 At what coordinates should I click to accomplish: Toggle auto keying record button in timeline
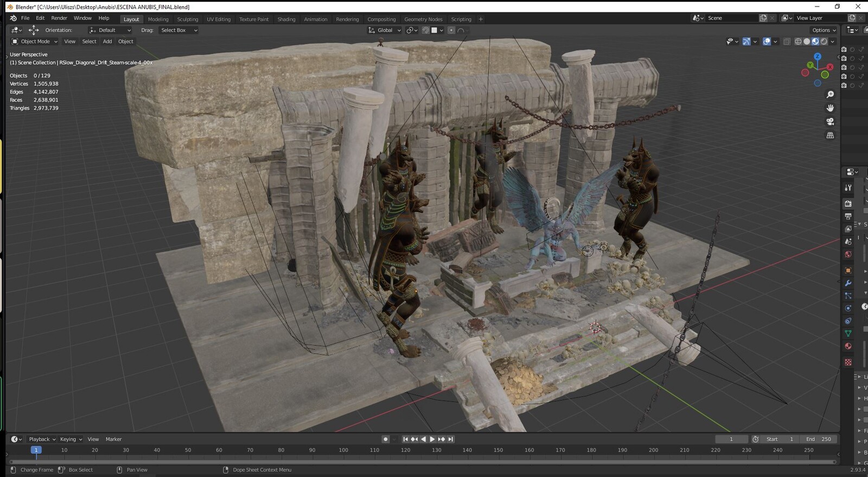(x=386, y=439)
